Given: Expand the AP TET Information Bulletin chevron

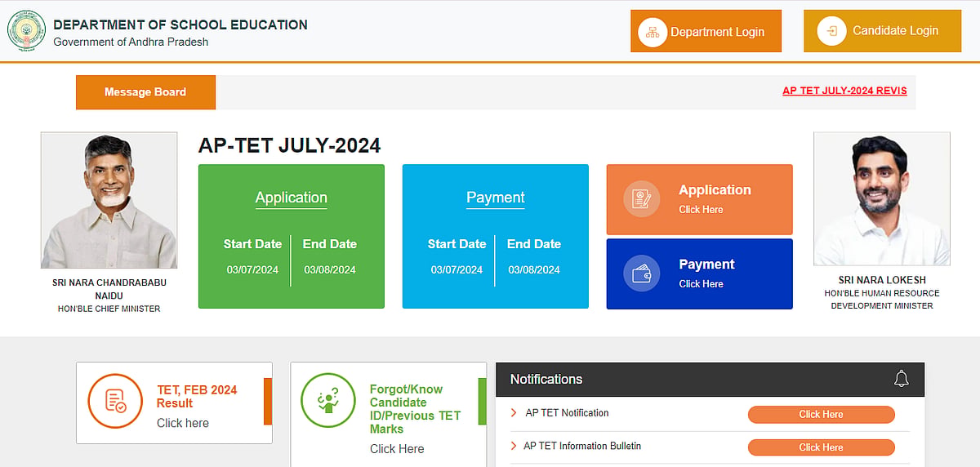Looking at the screenshot, I should coord(514,446).
